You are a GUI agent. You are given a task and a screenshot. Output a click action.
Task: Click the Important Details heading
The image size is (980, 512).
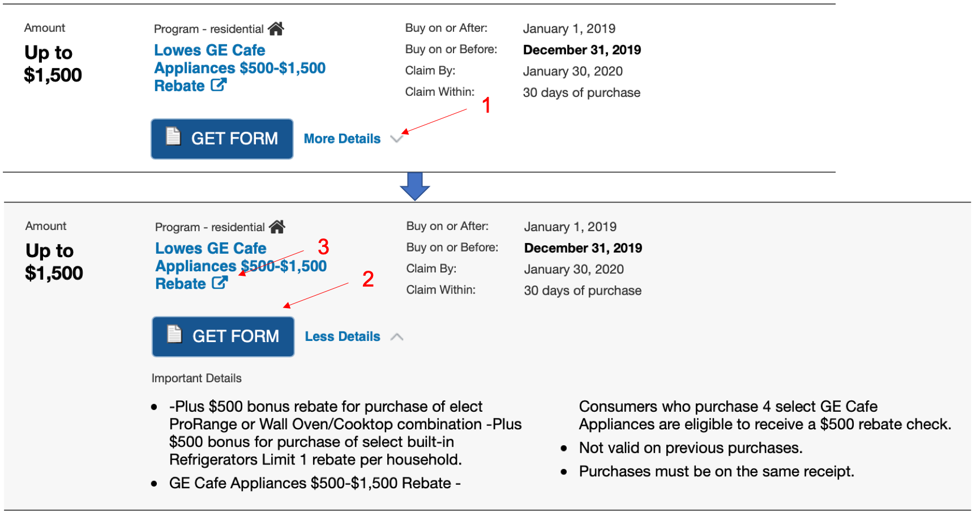[x=196, y=378]
